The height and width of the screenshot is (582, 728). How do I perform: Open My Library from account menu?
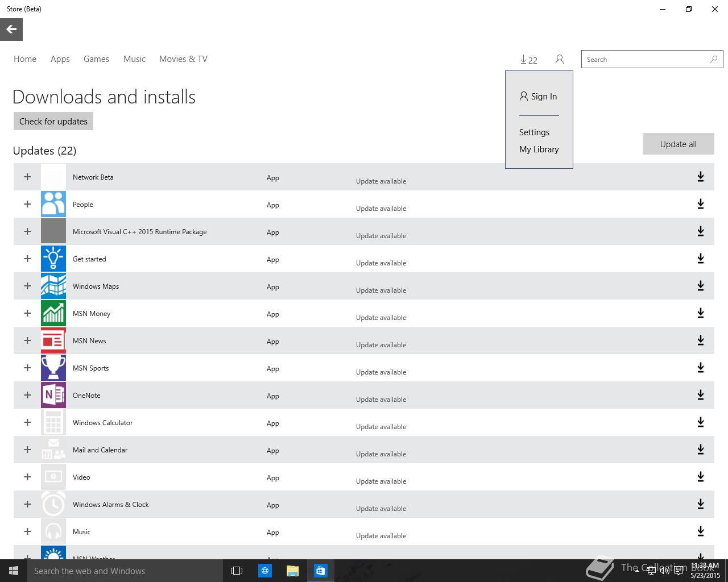pos(539,149)
